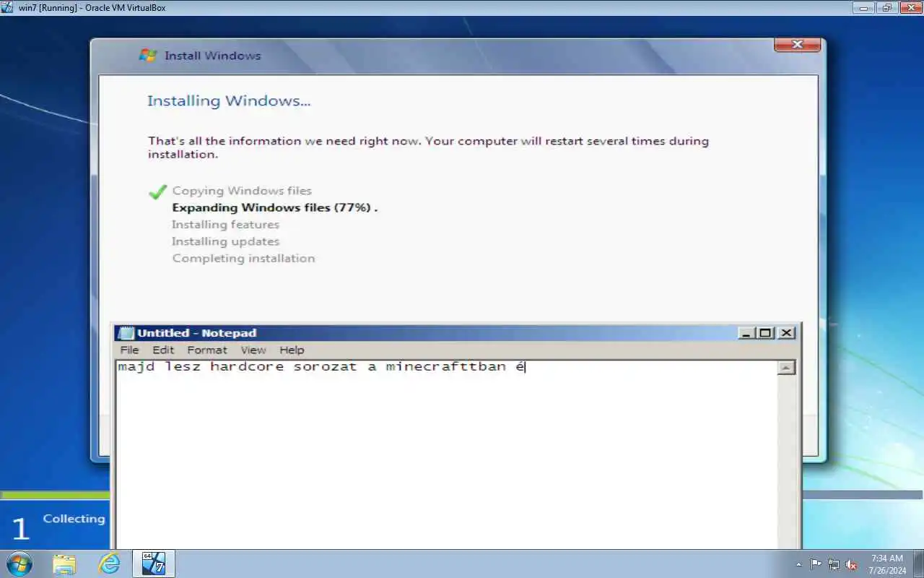
Task: Click the Windows logo in Install Windows title
Action: click(148, 56)
